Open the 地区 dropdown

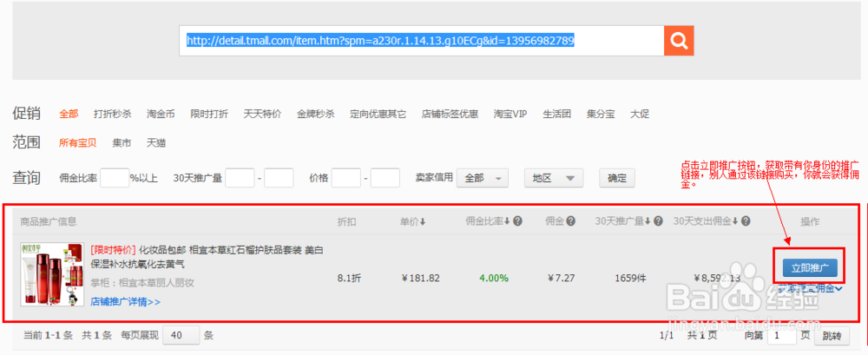554,178
